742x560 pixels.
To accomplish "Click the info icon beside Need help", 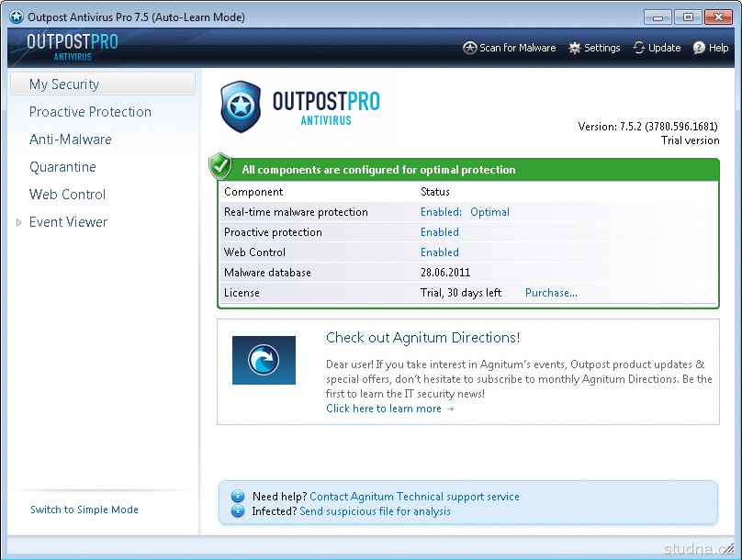I will (238, 496).
